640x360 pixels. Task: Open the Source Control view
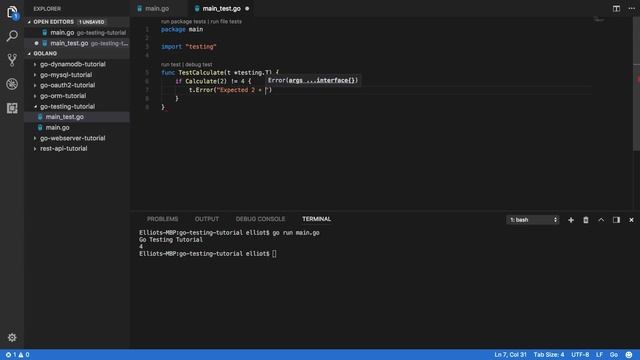[x=12, y=60]
